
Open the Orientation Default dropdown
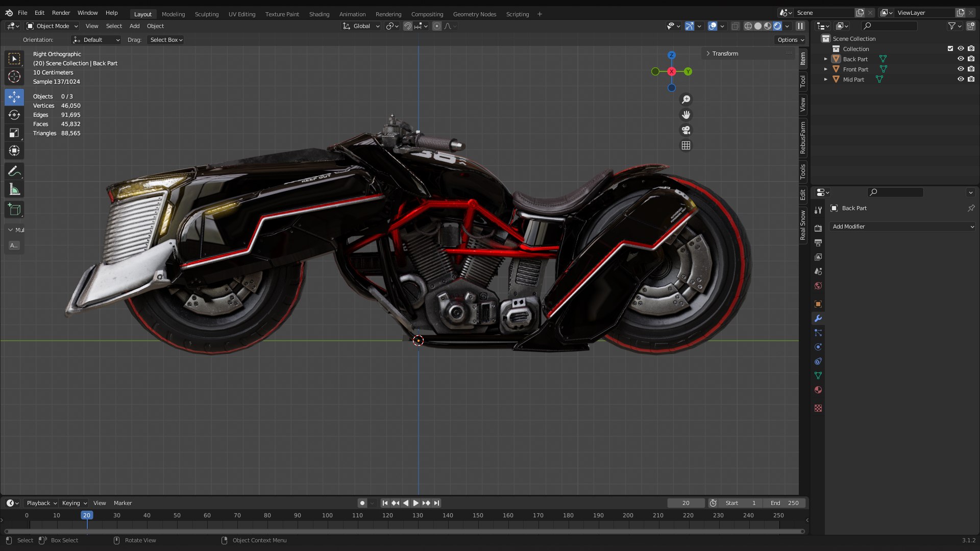click(96, 40)
